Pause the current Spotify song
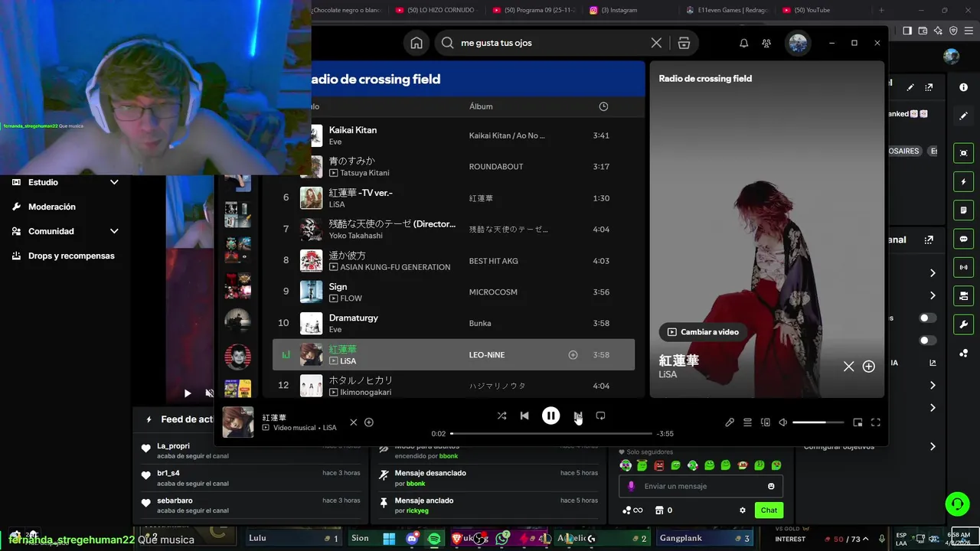The height and width of the screenshot is (551, 980). pyautogui.click(x=550, y=416)
